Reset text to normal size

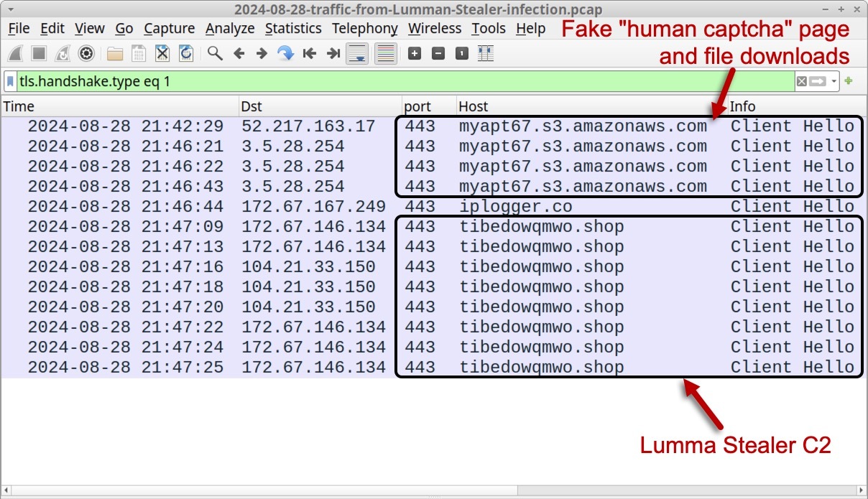462,53
